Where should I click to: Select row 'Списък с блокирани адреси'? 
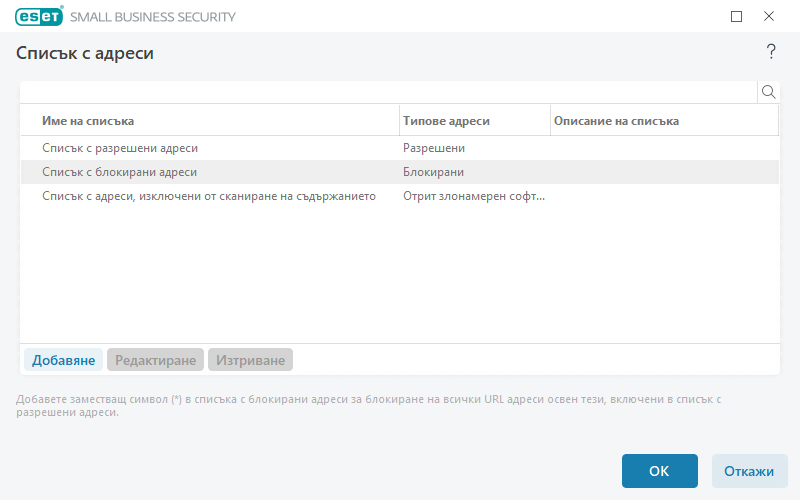[x=119, y=172]
